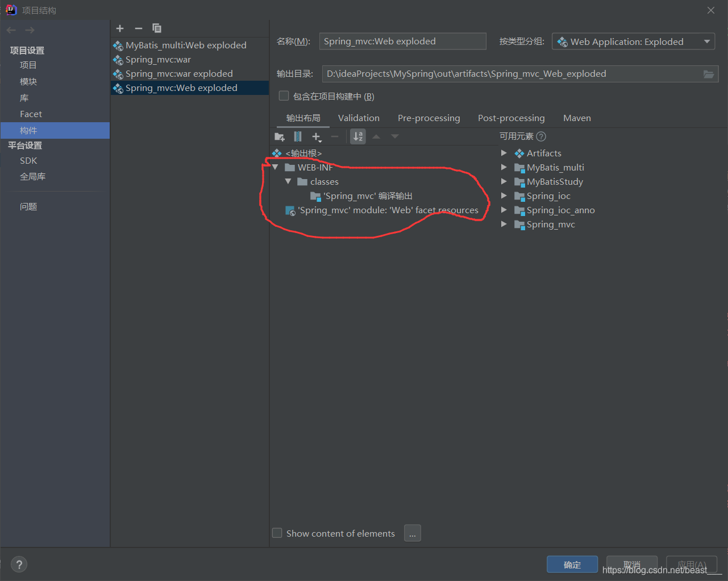Close the project structure dialog
728x581 pixels.
point(711,10)
